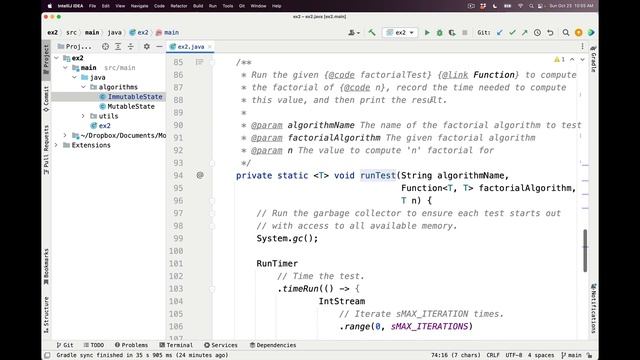Open the code-with-me user icon dropdown
Screen dimensions: 640x360
pyautogui.click(x=353, y=32)
